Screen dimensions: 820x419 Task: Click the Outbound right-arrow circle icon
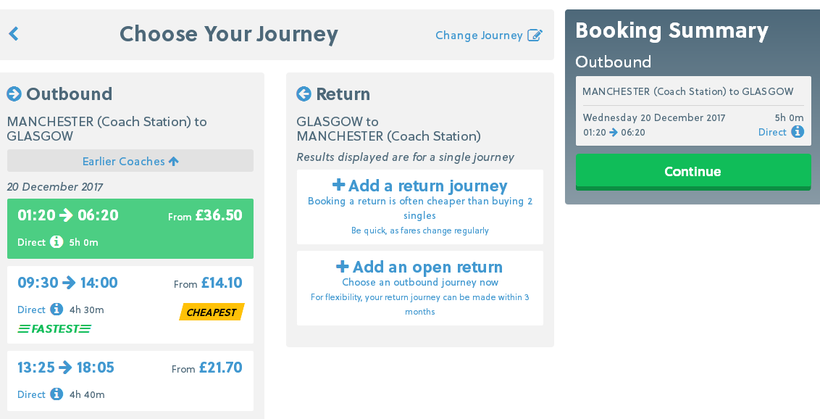(14, 94)
